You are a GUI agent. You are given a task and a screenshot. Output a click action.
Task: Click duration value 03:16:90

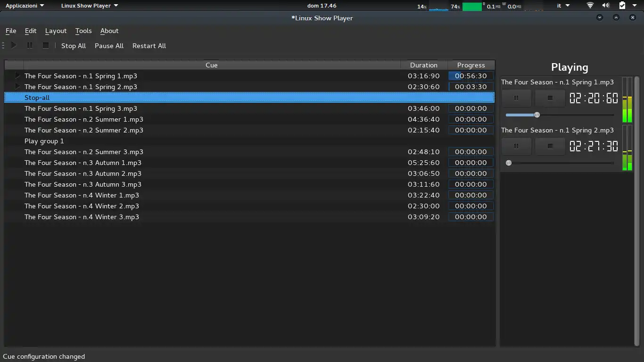tap(424, 76)
